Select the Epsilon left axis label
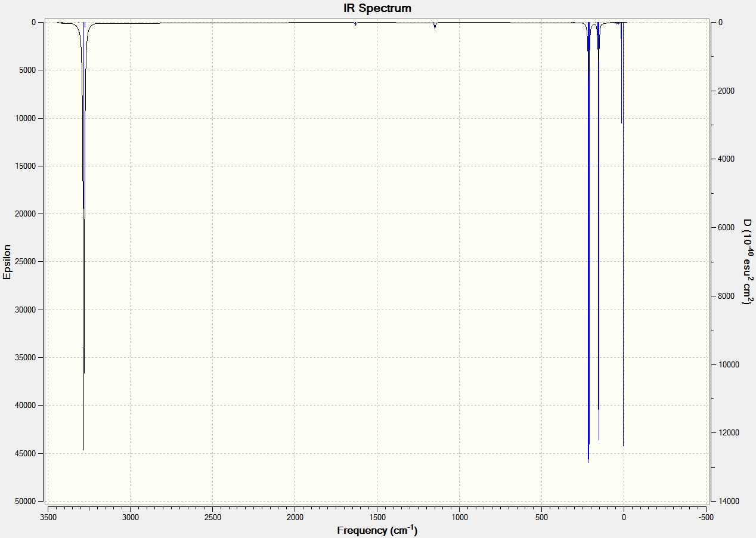The image size is (756, 538). pyautogui.click(x=7, y=261)
